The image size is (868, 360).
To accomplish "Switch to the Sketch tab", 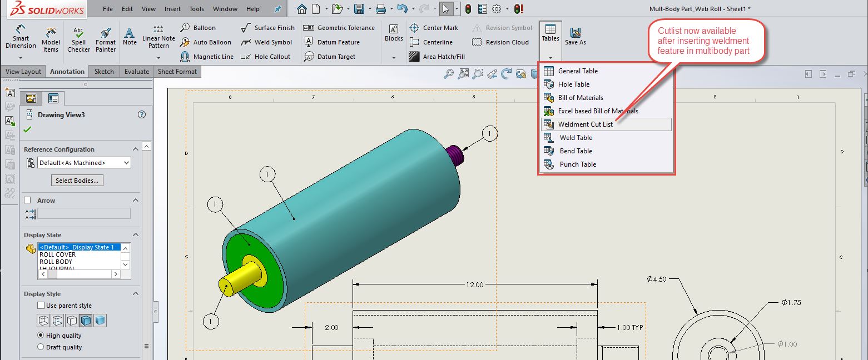I will [104, 72].
